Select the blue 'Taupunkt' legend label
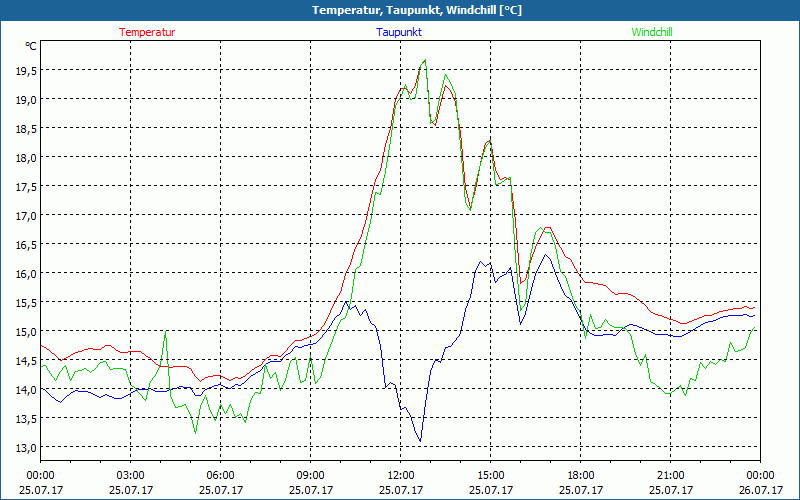 399,32
